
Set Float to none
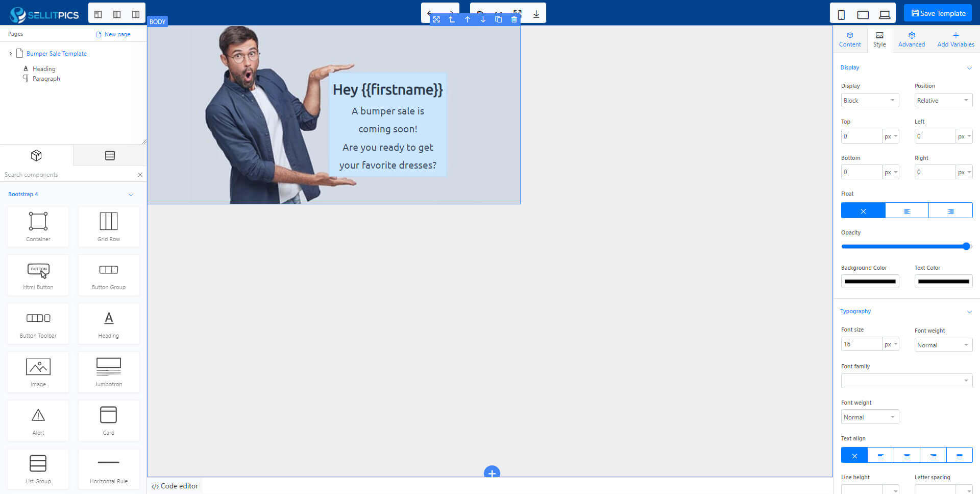click(863, 210)
